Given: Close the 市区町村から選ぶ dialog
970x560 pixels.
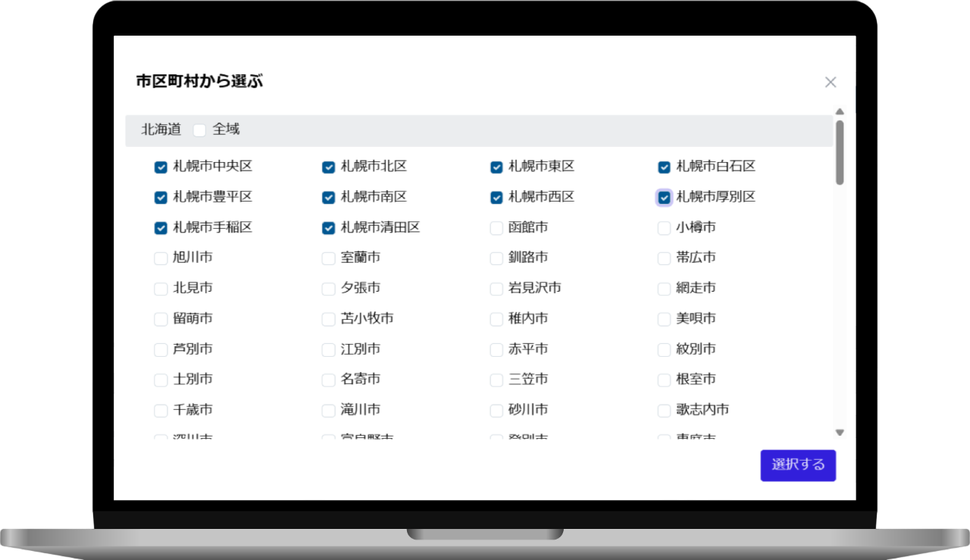Looking at the screenshot, I should (831, 83).
